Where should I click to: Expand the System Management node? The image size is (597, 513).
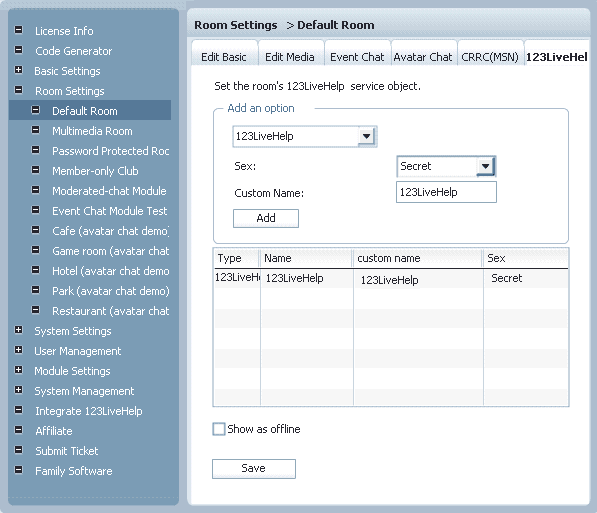pyautogui.click(x=18, y=390)
